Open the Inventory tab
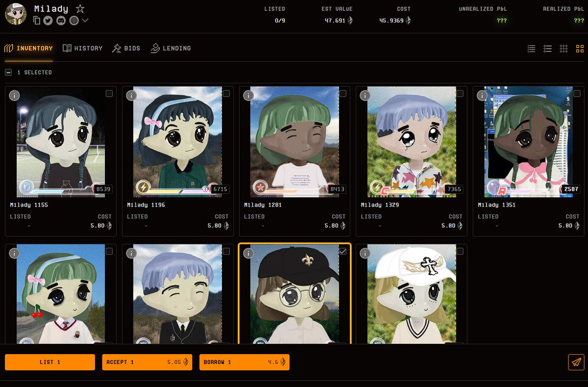Screen dimensions: 588x387 [28, 49]
